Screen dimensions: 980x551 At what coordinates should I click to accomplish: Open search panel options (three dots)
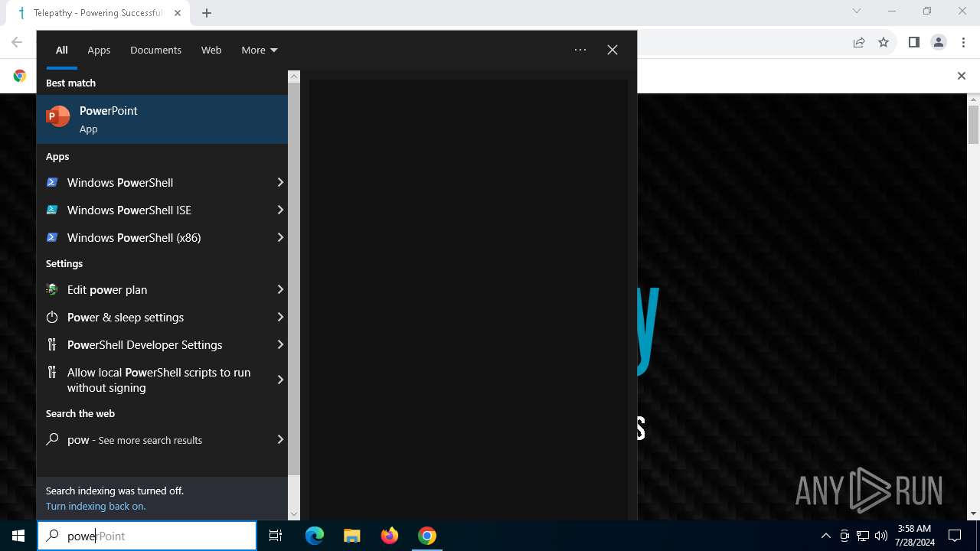click(x=580, y=50)
